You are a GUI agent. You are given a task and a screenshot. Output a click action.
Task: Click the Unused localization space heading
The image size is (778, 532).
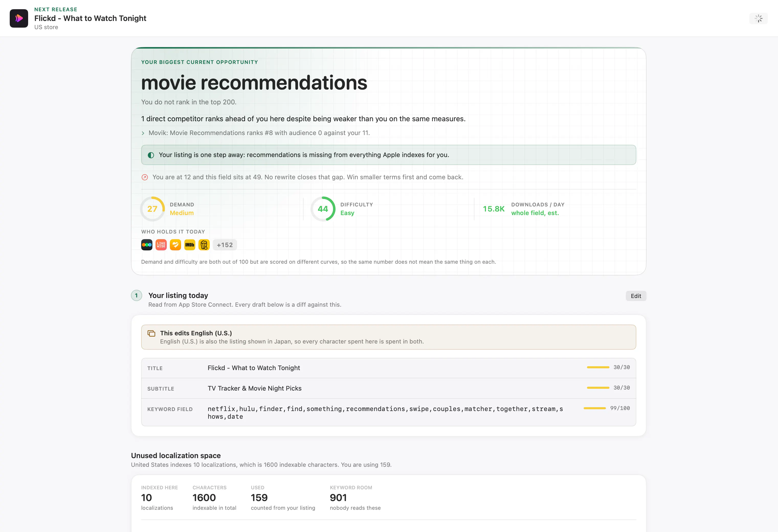coord(176,456)
